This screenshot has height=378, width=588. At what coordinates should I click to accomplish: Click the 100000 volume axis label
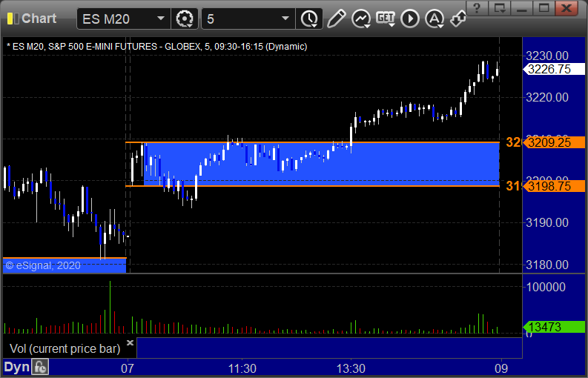[x=546, y=288]
